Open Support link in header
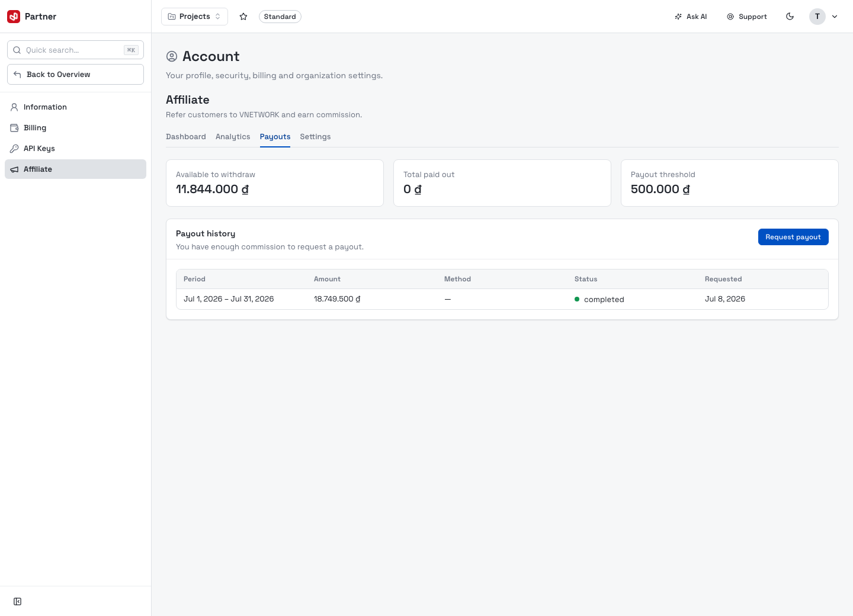 point(747,17)
